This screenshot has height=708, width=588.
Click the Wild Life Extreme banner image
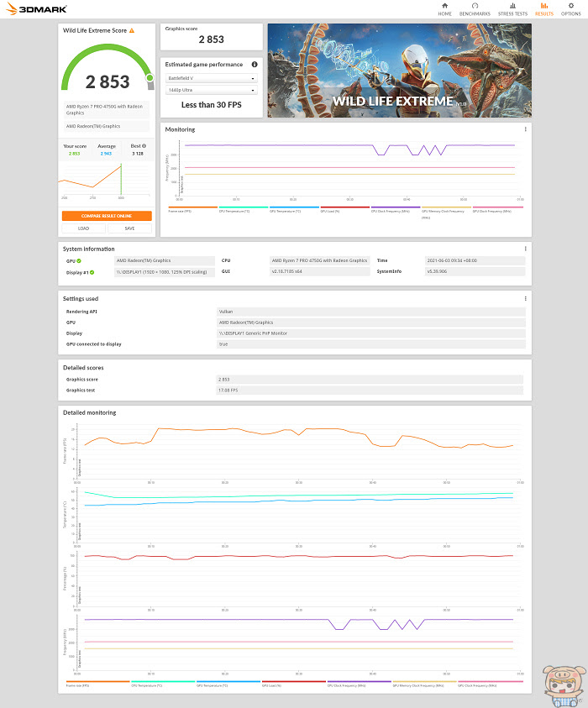(x=399, y=71)
